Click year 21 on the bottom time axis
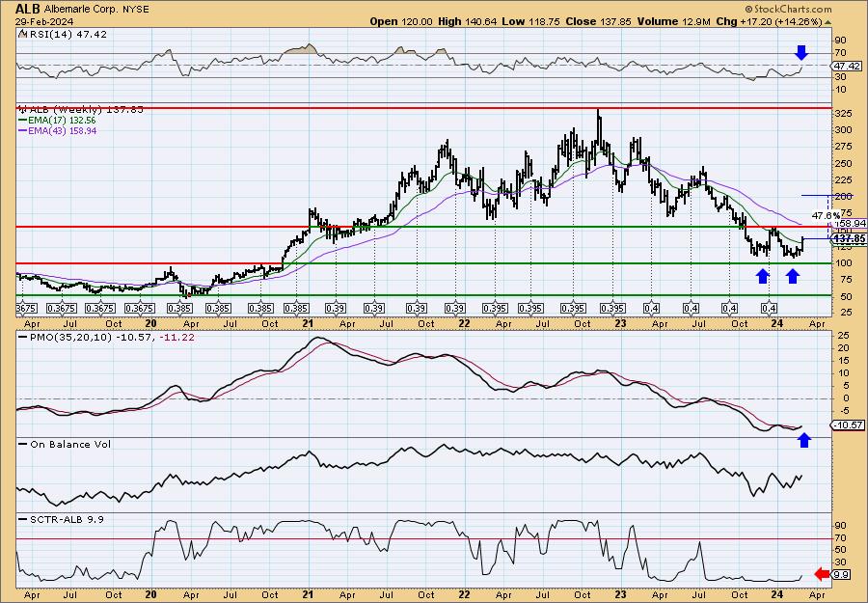Screen dimensions: 868x603 click(x=309, y=594)
